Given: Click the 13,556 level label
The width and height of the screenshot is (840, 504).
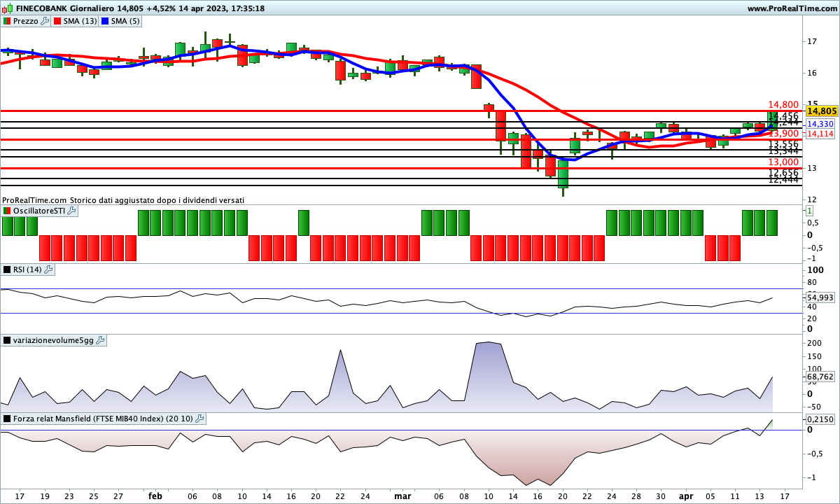Looking at the screenshot, I should pos(783,144).
